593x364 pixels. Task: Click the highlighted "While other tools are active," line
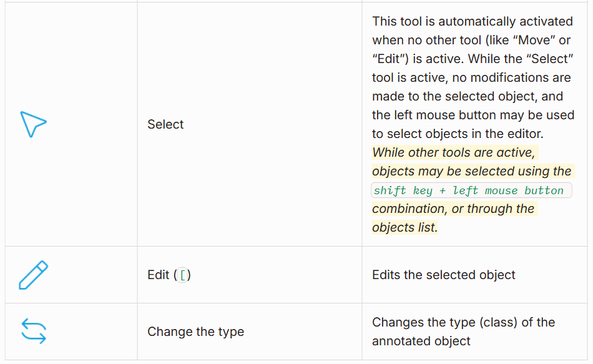[x=454, y=152]
